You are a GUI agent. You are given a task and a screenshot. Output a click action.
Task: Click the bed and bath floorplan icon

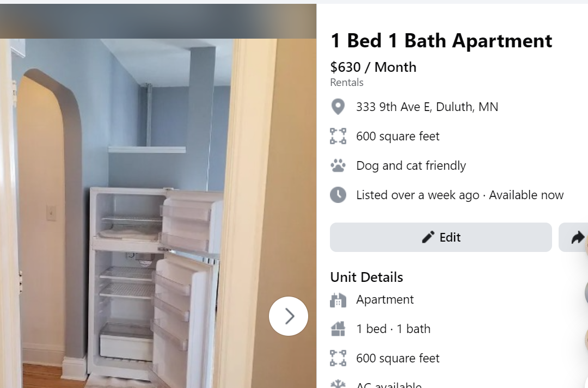(338, 329)
